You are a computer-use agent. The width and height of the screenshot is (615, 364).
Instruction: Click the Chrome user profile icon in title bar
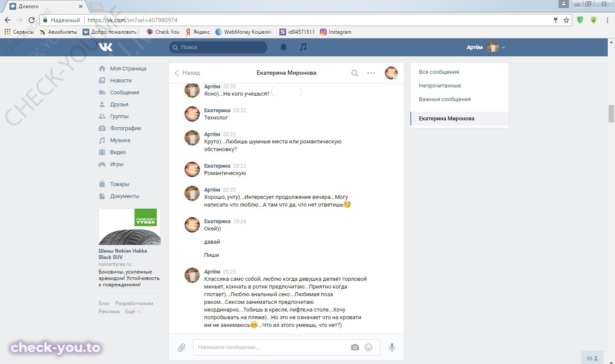[564, 3]
